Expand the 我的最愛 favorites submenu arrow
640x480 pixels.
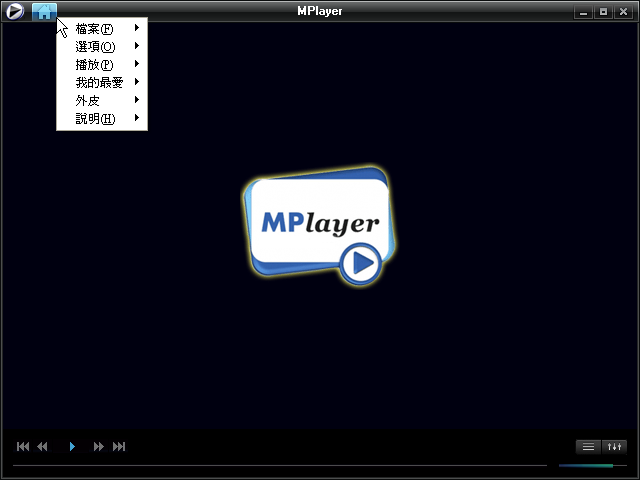pyautogui.click(x=136, y=82)
